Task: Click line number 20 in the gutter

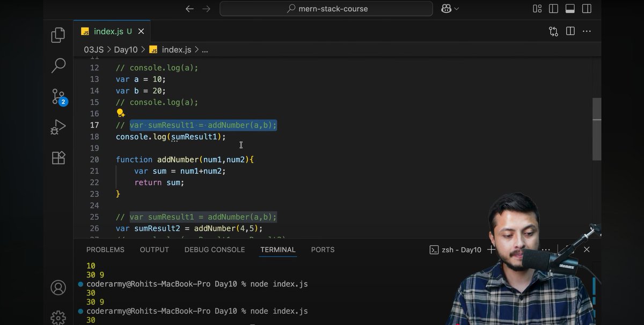Action: click(x=94, y=159)
